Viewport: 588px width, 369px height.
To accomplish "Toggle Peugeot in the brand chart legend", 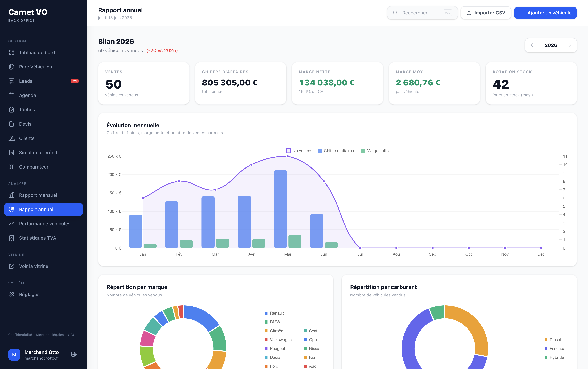I will [x=275, y=349].
